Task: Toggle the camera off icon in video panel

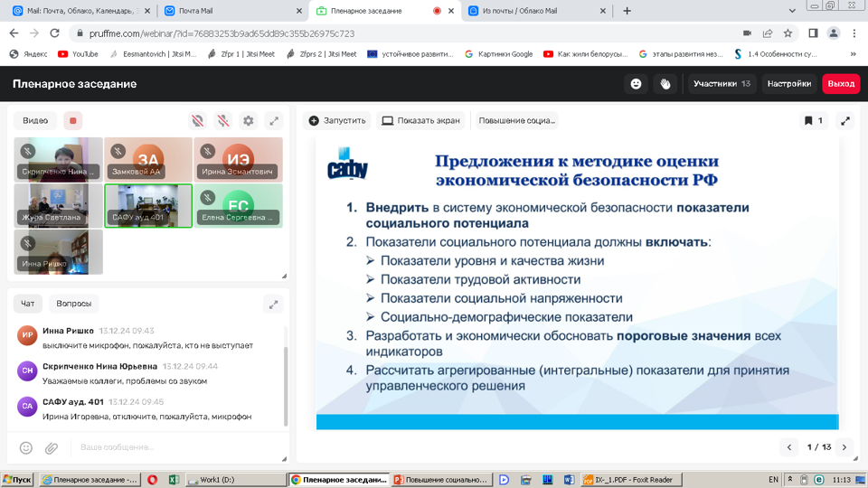Action: [197, 120]
